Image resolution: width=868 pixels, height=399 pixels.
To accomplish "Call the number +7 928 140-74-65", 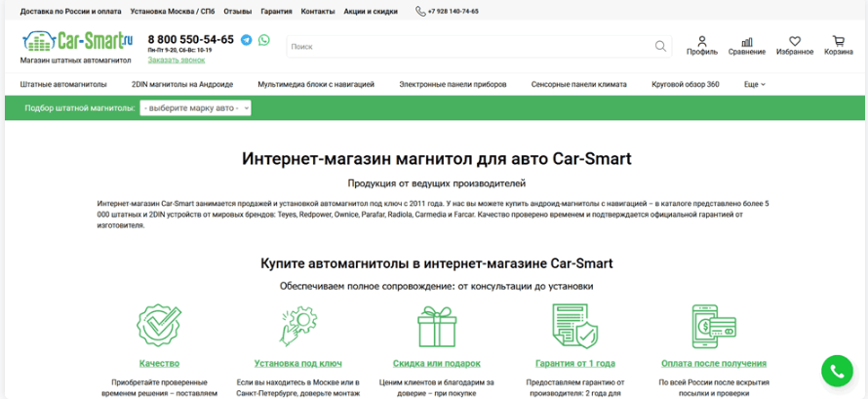I will [454, 11].
